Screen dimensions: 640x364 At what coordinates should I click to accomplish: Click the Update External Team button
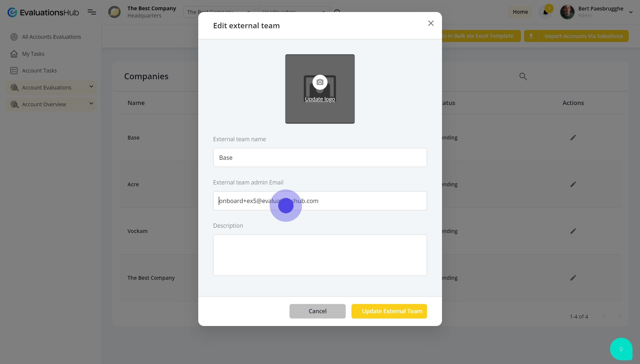pos(389,311)
